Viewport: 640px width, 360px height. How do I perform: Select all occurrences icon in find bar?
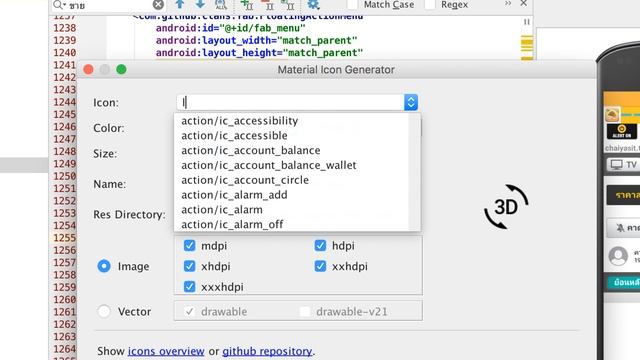288,4
